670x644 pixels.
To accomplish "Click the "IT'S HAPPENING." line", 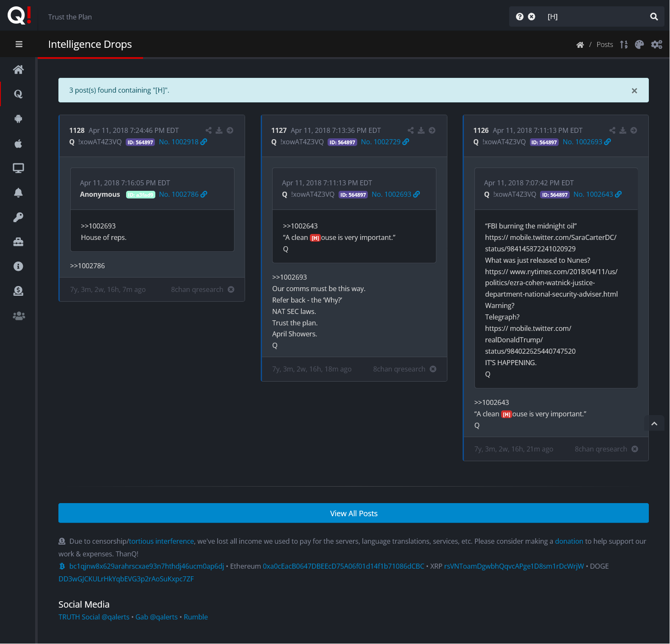I will coord(511,363).
